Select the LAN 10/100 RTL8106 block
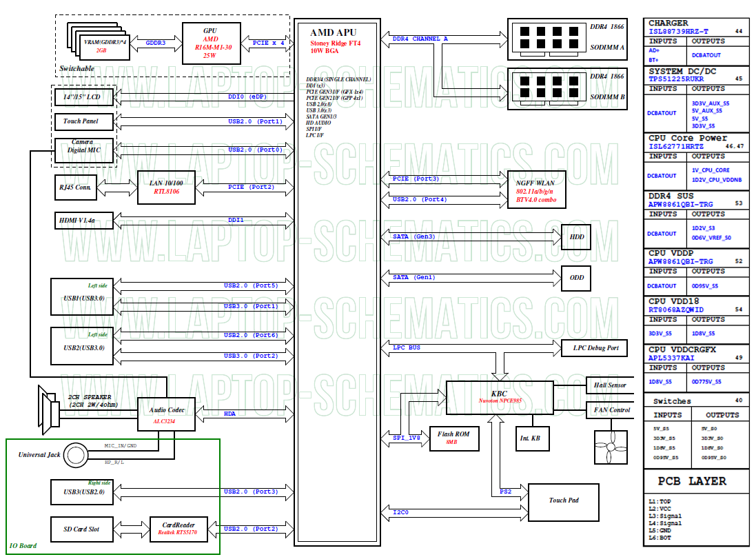 [166, 188]
